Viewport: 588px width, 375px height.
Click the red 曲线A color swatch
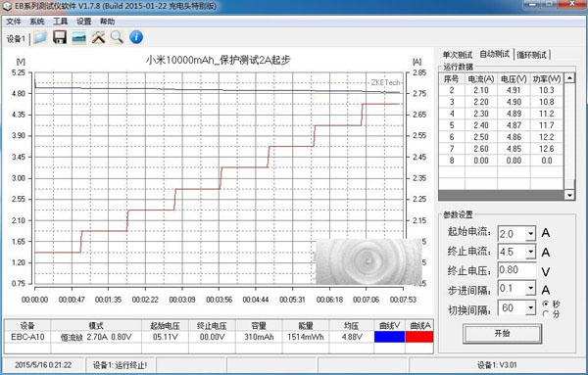(x=419, y=337)
